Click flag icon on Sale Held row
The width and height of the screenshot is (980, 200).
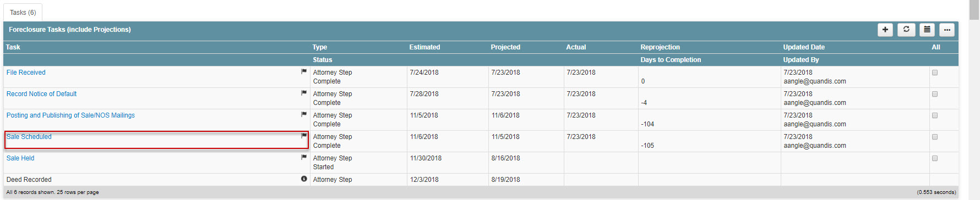click(x=304, y=157)
